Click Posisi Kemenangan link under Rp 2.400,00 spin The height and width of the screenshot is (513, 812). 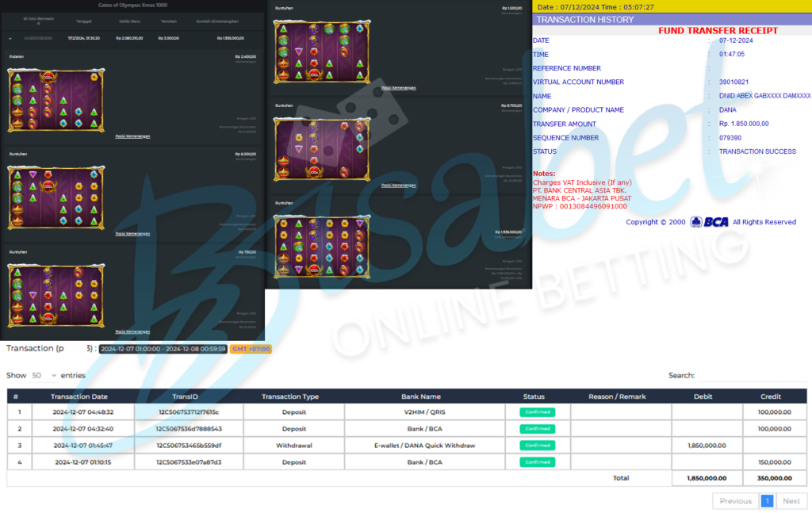coord(132,136)
